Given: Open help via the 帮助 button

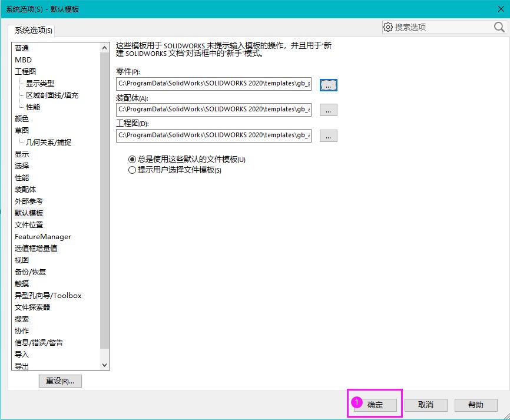Looking at the screenshot, I should pos(475,405).
